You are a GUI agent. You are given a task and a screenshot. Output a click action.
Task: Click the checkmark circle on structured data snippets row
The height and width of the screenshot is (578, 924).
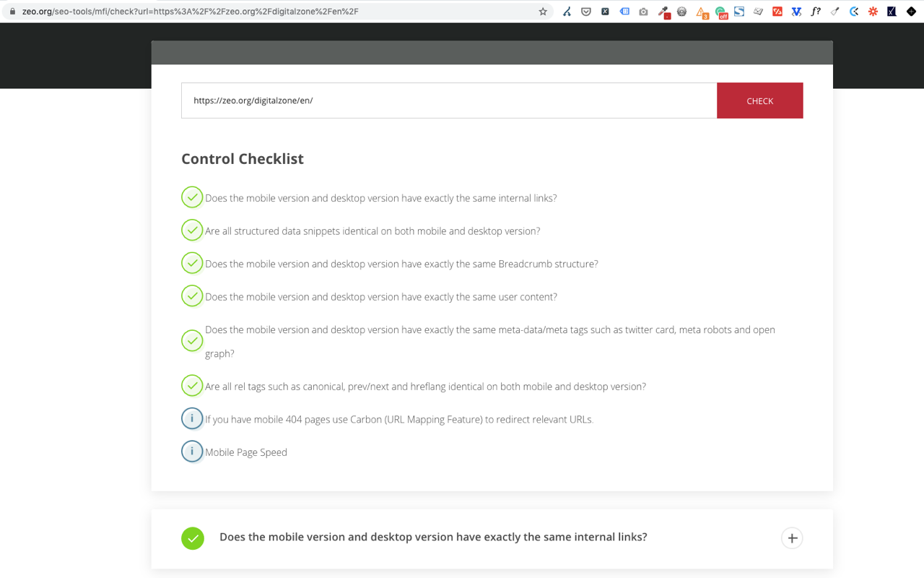(x=192, y=230)
